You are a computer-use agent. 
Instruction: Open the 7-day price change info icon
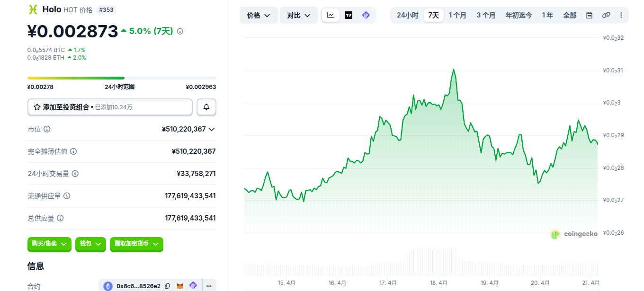[180, 31]
